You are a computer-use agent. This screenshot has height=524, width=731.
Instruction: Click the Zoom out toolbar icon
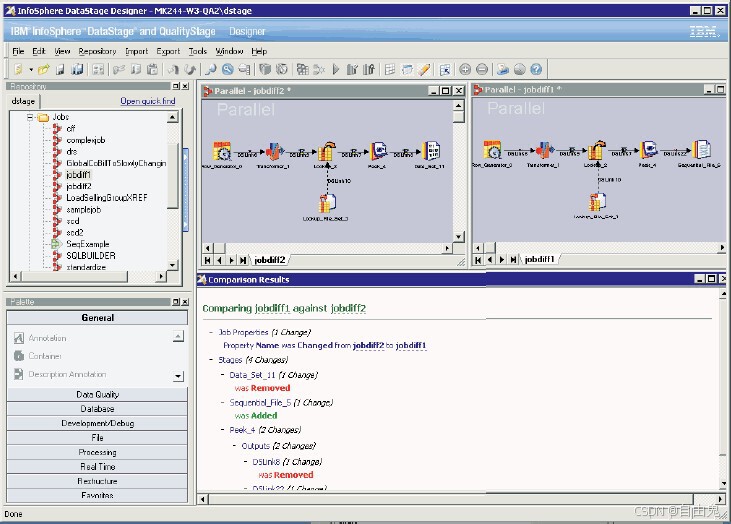482,69
